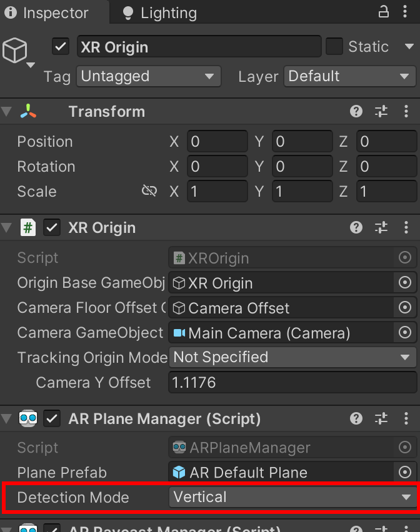Click the Camera Y Offset value field

(291, 383)
